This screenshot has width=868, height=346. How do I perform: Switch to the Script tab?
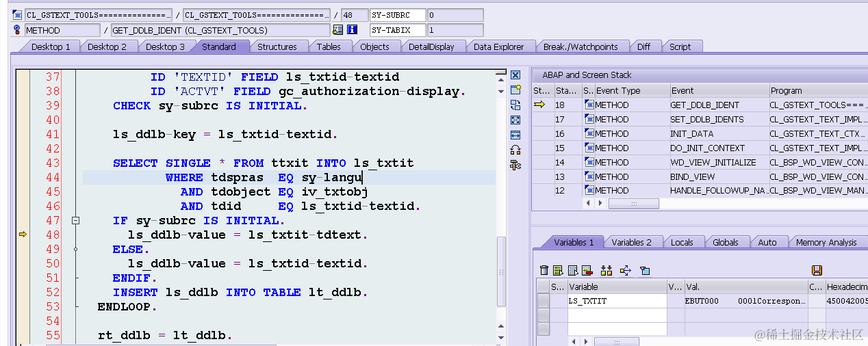click(680, 46)
